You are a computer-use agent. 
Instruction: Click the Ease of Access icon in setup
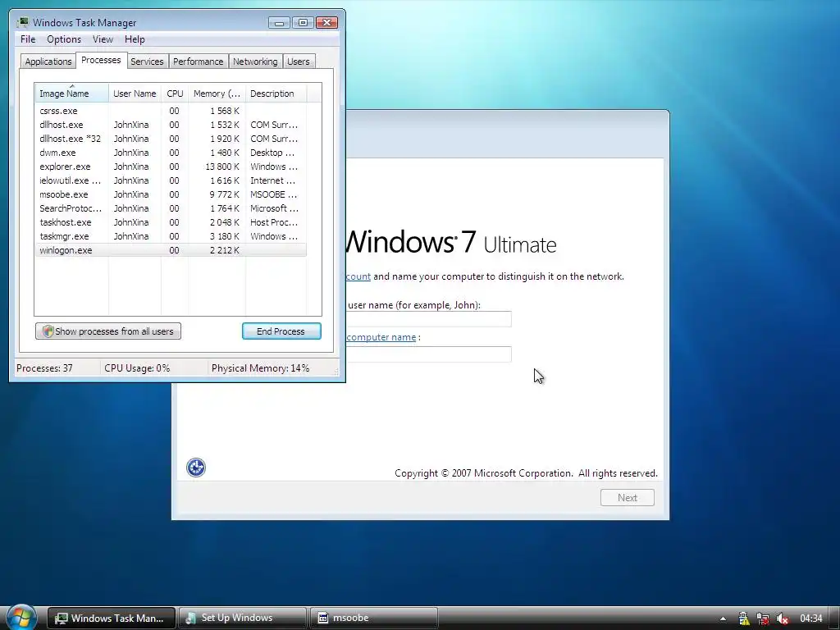click(x=196, y=467)
